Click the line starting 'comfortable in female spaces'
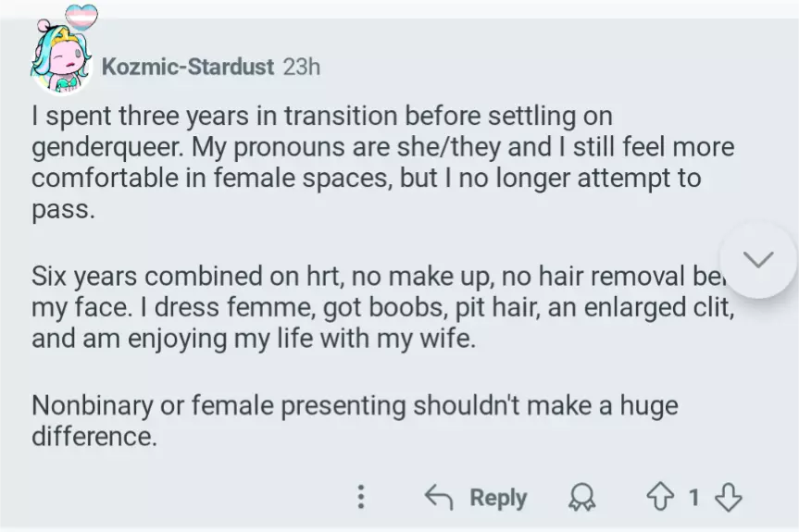 [x=366, y=179]
